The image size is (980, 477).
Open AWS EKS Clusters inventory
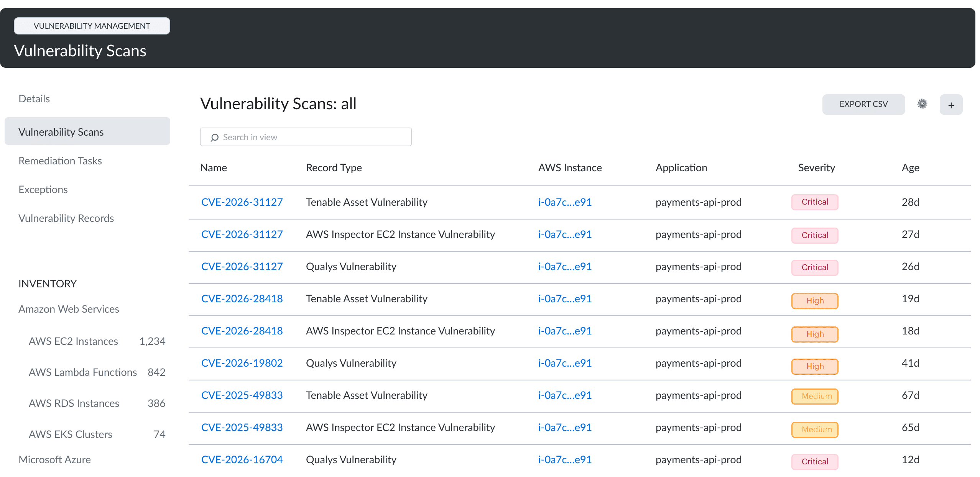tap(71, 434)
